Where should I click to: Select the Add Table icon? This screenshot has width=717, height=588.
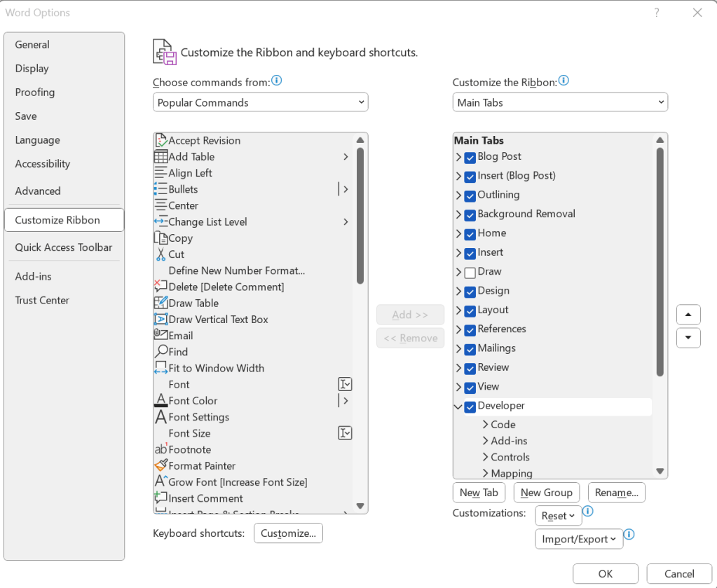161,157
